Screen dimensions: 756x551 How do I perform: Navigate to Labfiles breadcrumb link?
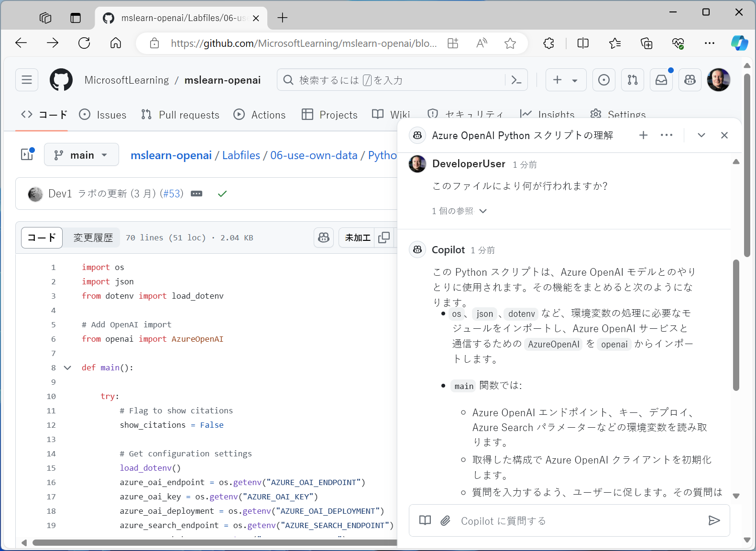coord(241,155)
